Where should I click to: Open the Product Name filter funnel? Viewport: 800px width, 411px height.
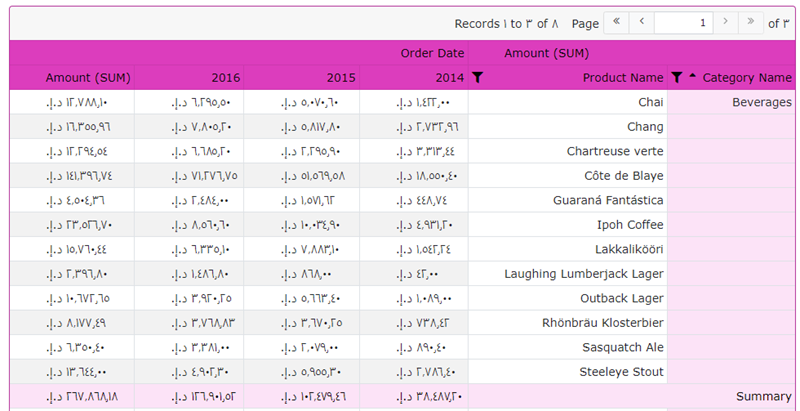pyautogui.click(x=477, y=78)
